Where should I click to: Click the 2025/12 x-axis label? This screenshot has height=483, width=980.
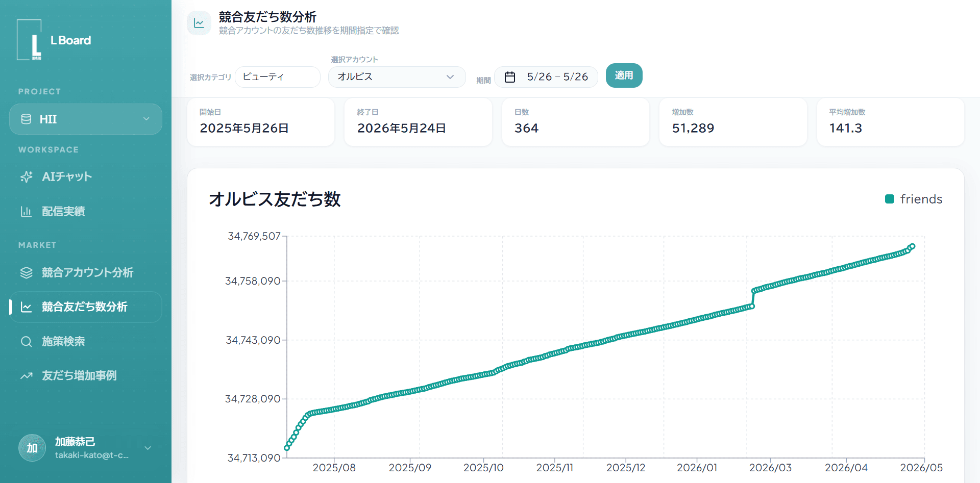pyautogui.click(x=626, y=468)
